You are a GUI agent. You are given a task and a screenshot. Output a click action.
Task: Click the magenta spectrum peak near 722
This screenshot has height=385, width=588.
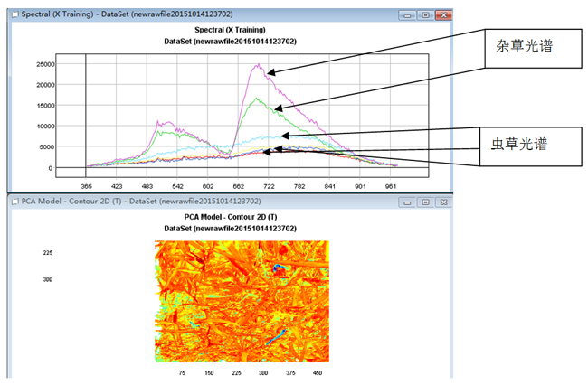coord(260,65)
